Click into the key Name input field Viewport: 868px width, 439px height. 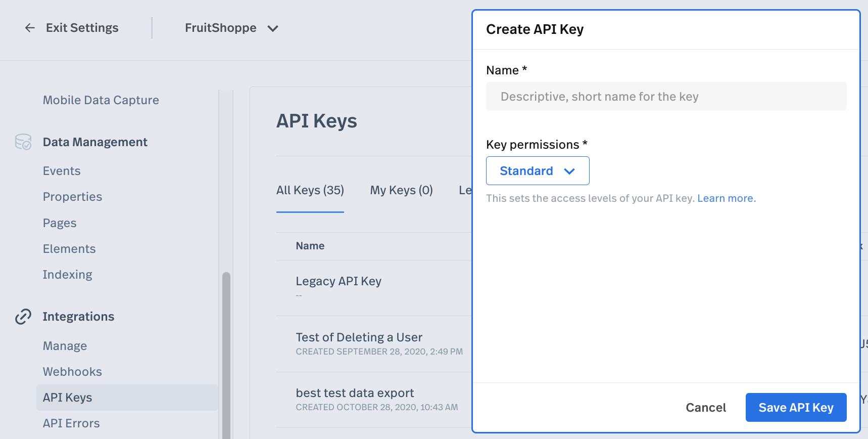pyautogui.click(x=666, y=97)
